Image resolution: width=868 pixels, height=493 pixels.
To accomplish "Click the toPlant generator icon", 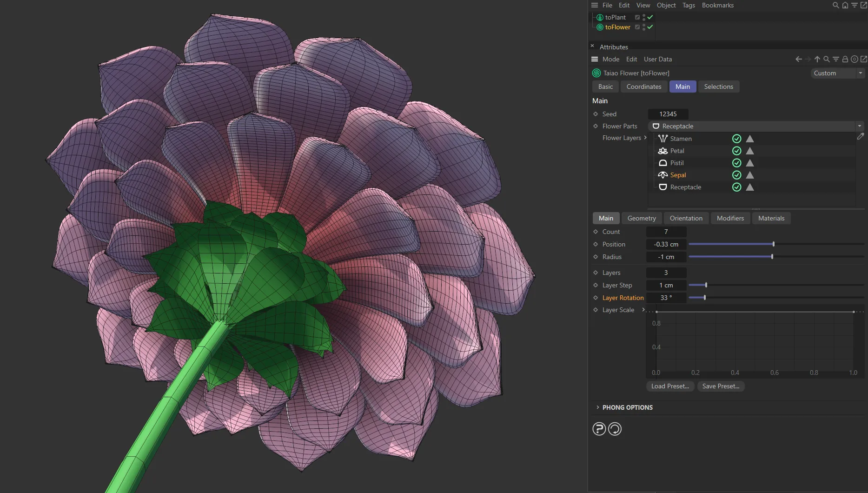I will pos(599,17).
